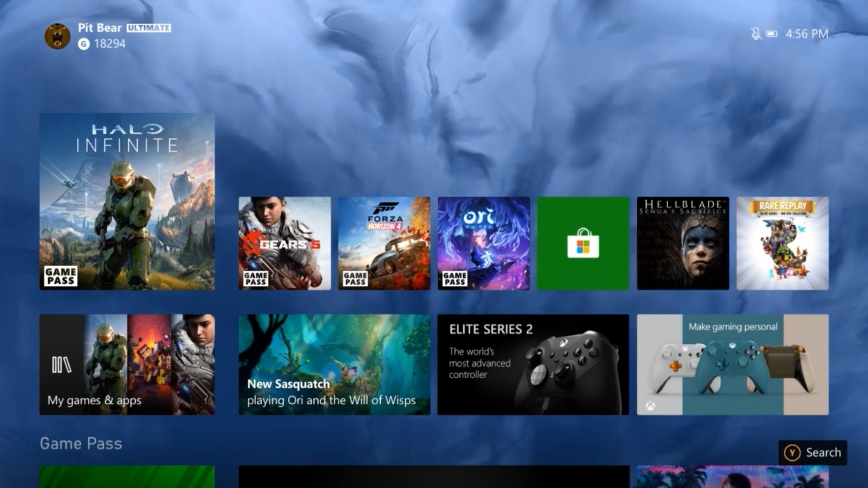
Task: Click the Game Pass badge on Ori tile
Action: [x=455, y=278]
